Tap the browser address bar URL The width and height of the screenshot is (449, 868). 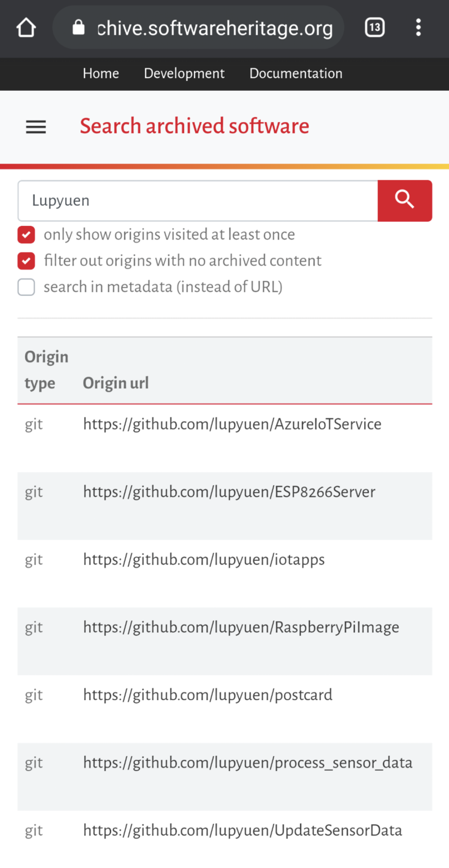coord(215,29)
